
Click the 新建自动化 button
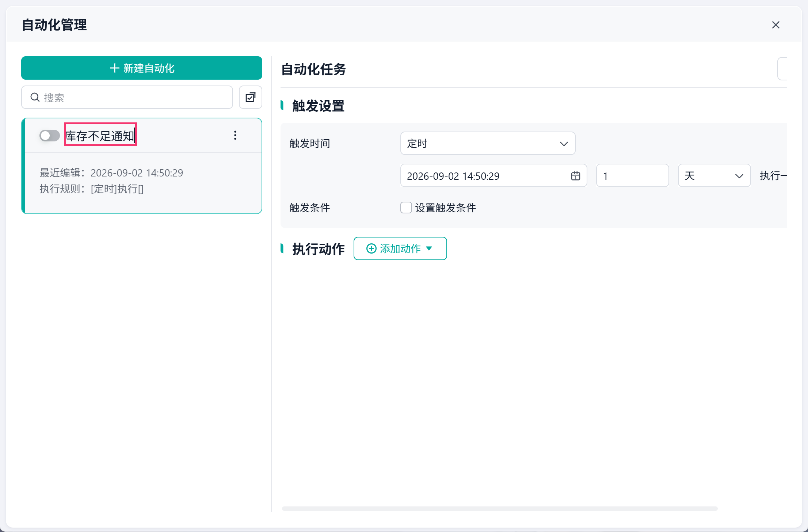tap(142, 68)
